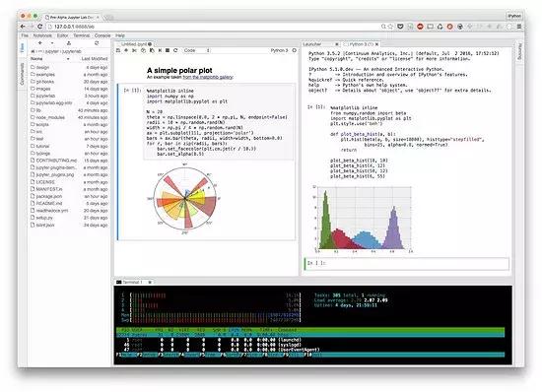
Task: Open the Notebook menu
Action: pyautogui.click(x=42, y=35)
